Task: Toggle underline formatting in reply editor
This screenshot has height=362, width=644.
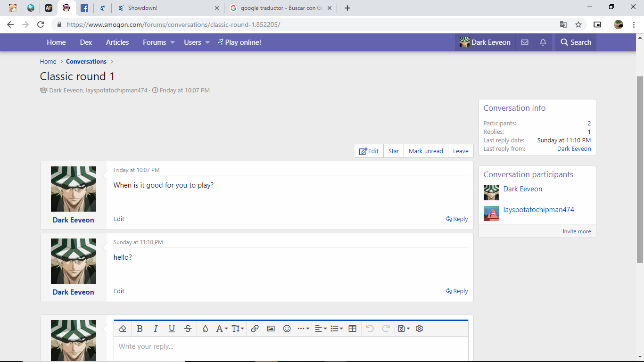Action: [172, 329]
